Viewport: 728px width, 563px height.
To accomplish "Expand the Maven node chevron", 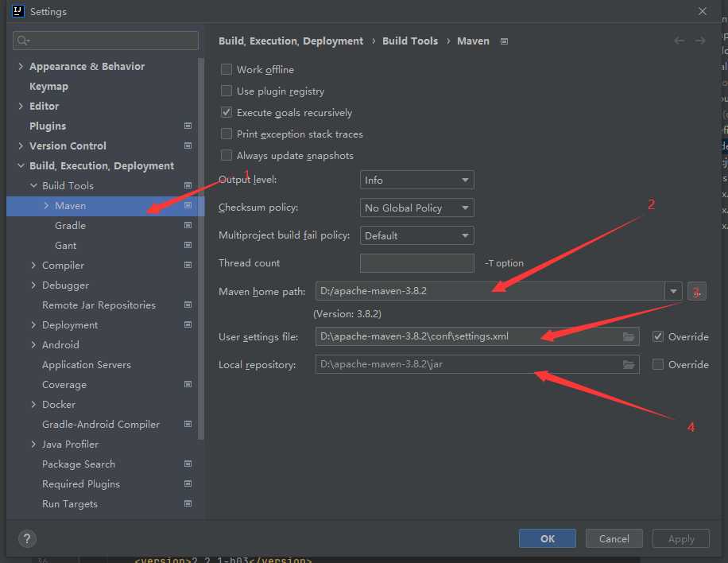I will (46, 205).
